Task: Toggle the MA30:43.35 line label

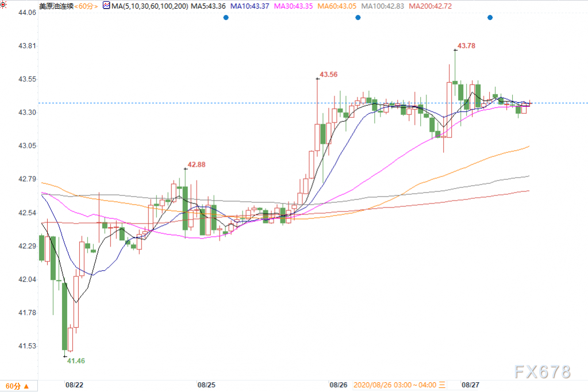Action: coord(293,6)
